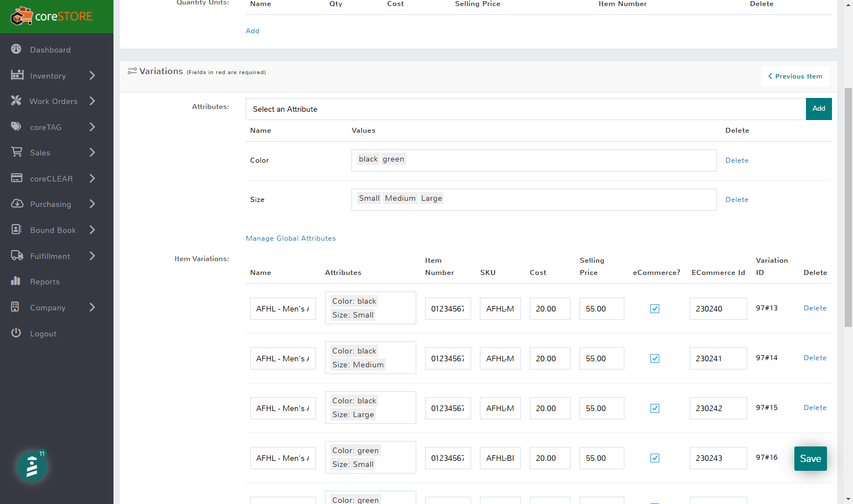Uncheck eCommerce for variation 97#14
This screenshot has width=853, height=504.
[x=655, y=358]
